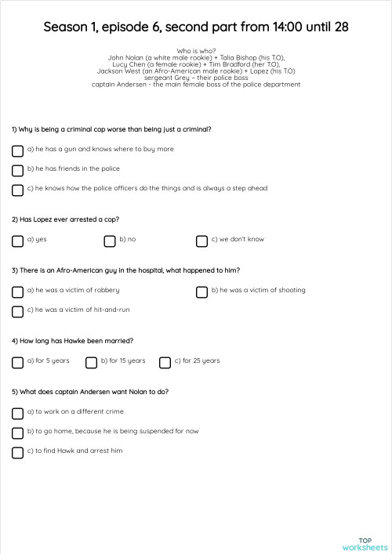Select 'for 15 years' checkbox
392x554 pixels.
pyautogui.click(x=91, y=363)
